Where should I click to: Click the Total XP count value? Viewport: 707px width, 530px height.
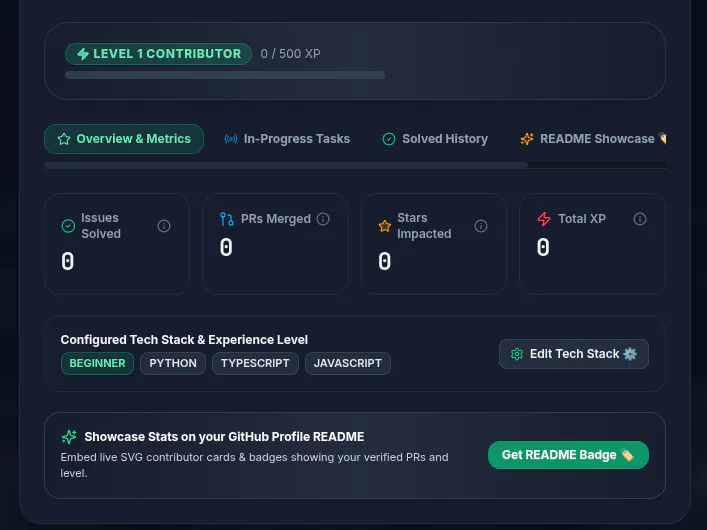(543, 248)
